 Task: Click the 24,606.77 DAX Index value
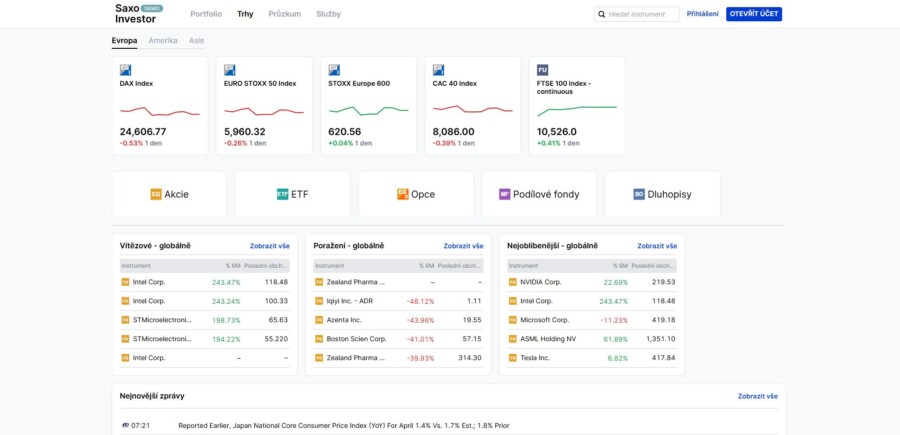pyautogui.click(x=143, y=132)
